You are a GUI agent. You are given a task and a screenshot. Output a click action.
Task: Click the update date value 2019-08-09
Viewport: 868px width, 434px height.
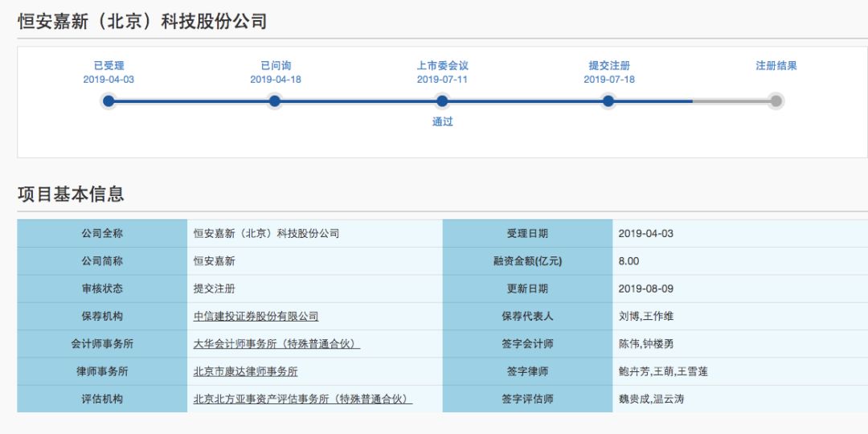pyautogui.click(x=646, y=289)
